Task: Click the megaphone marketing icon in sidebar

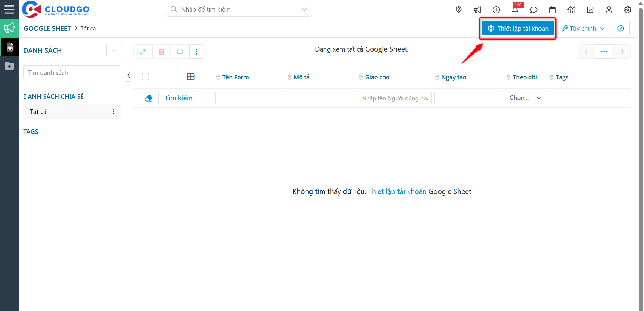Action: point(9,28)
